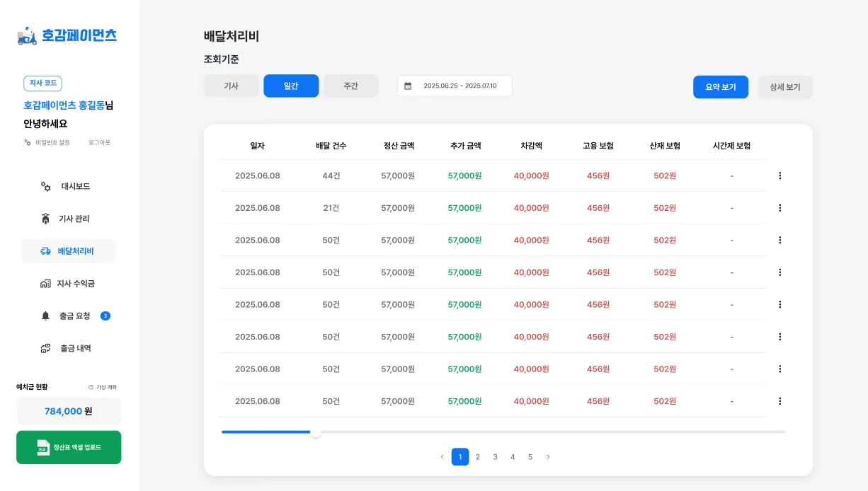Jump to page 2
The height and width of the screenshot is (491, 868).
[478, 457]
